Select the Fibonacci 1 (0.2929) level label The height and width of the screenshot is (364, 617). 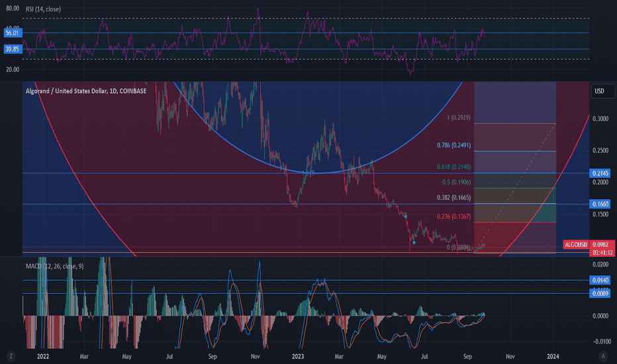(x=458, y=118)
